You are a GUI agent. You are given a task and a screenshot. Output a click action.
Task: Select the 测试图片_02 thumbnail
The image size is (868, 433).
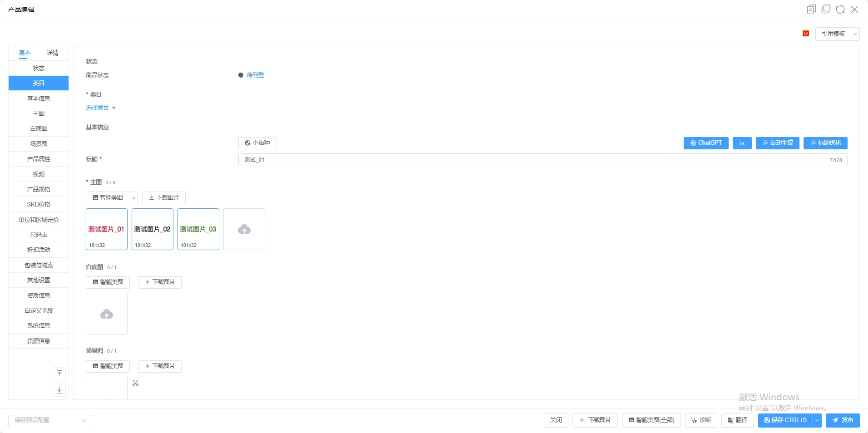(153, 229)
